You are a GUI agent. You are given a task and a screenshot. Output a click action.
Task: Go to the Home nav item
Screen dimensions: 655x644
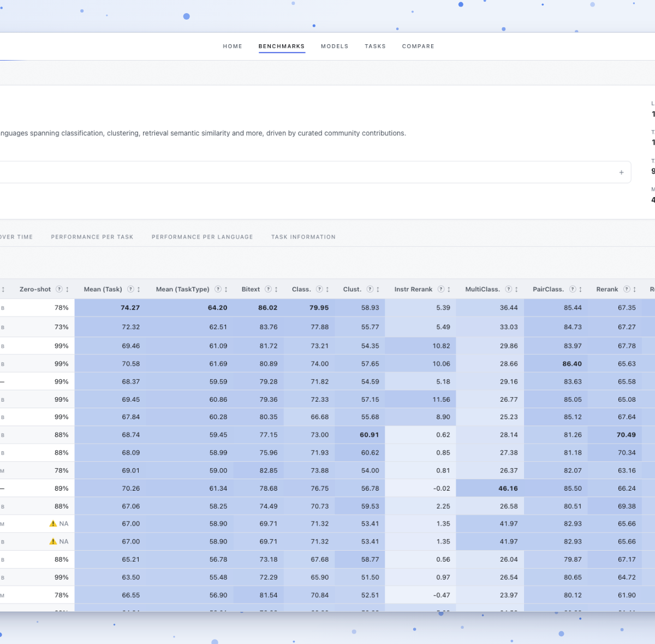(233, 46)
